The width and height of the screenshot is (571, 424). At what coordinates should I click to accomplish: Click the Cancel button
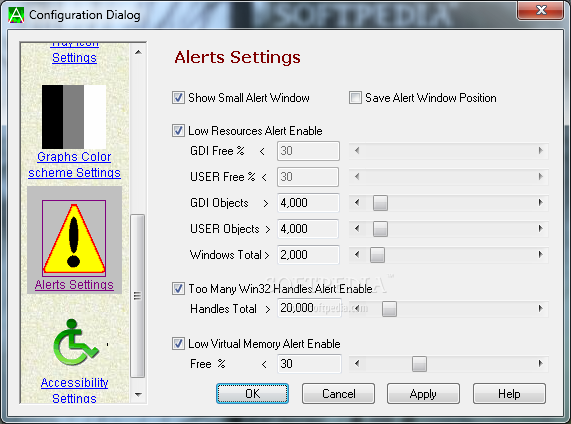pyautogui.click(x=338, y=393)
